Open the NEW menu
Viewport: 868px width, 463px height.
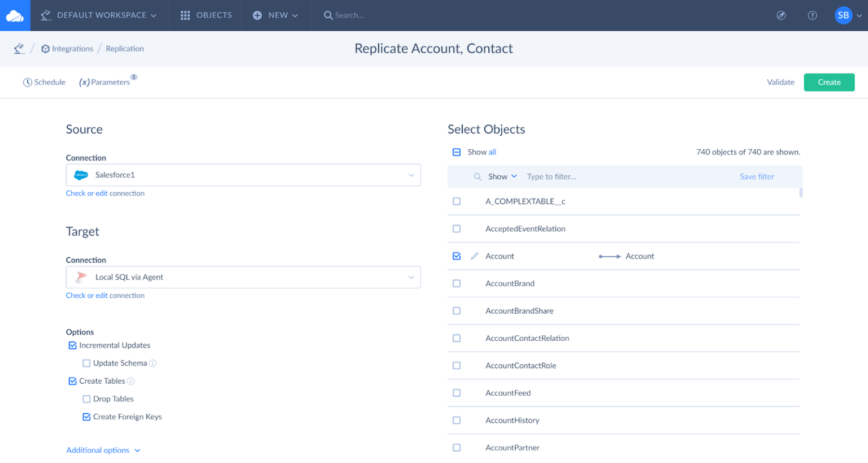(x=275, y=15)
